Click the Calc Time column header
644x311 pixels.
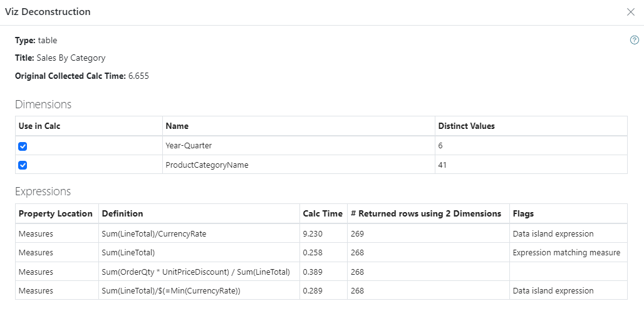coord(323,213)
